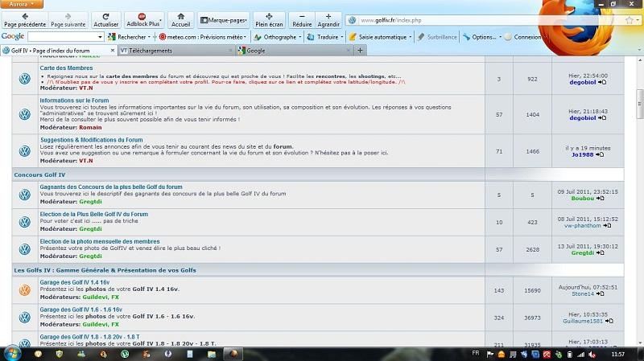Image resolution: width=644 pixels, height=361 pixels.
Task: Expand the Orthographe options arrow
Action: [x=299, y=37]
